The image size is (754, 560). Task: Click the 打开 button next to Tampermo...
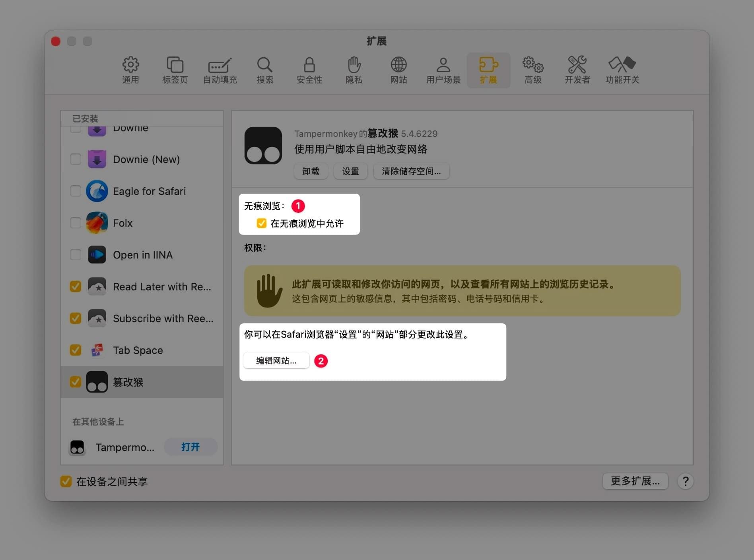190,447
